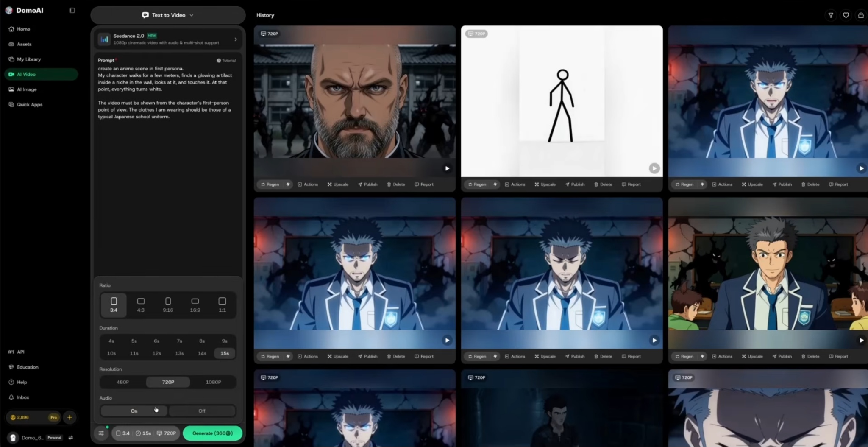Show favorites with the heart icon
868x447 pixels.
click(846, 15)
